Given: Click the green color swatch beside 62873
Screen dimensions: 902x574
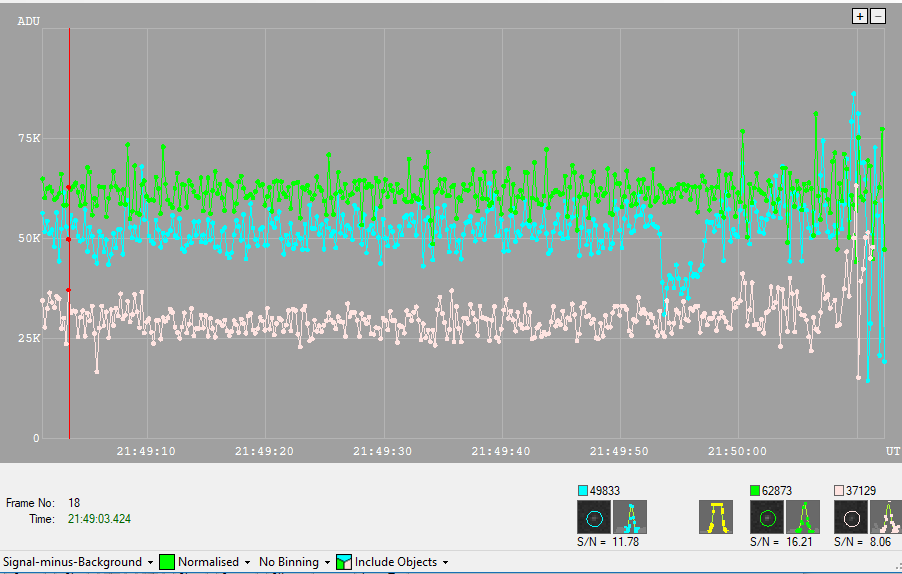Looking at the screenshot, I should [x=756, y=491].
